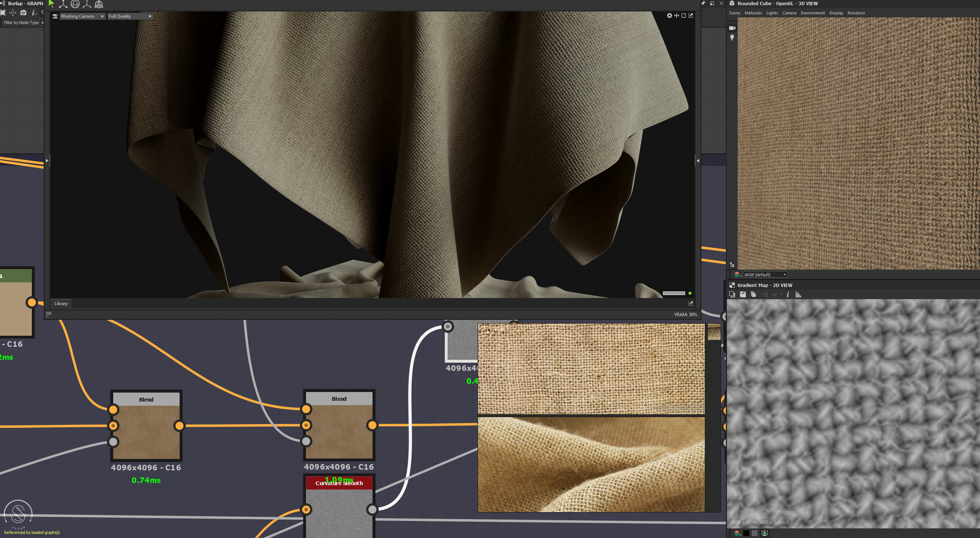
Task: Toggle the tiling icon in 2D View bottom bar
Action: [755, 533]
